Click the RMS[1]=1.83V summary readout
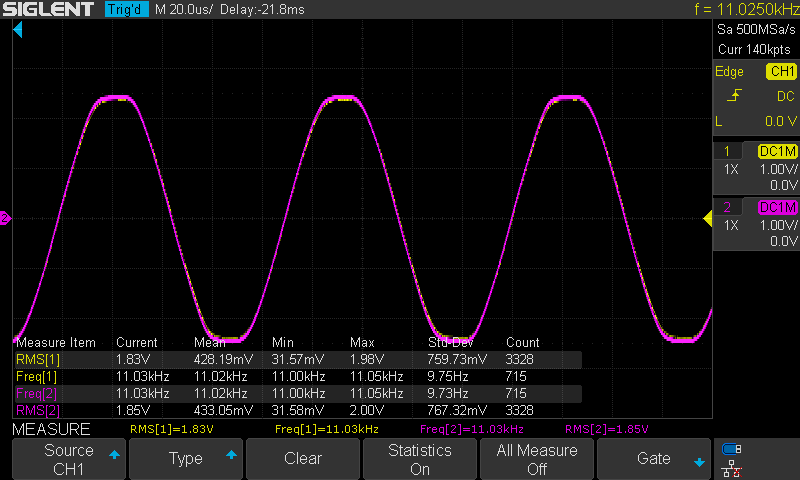The width and height of the screenshot is (800, 480). (x=171, y=429)
